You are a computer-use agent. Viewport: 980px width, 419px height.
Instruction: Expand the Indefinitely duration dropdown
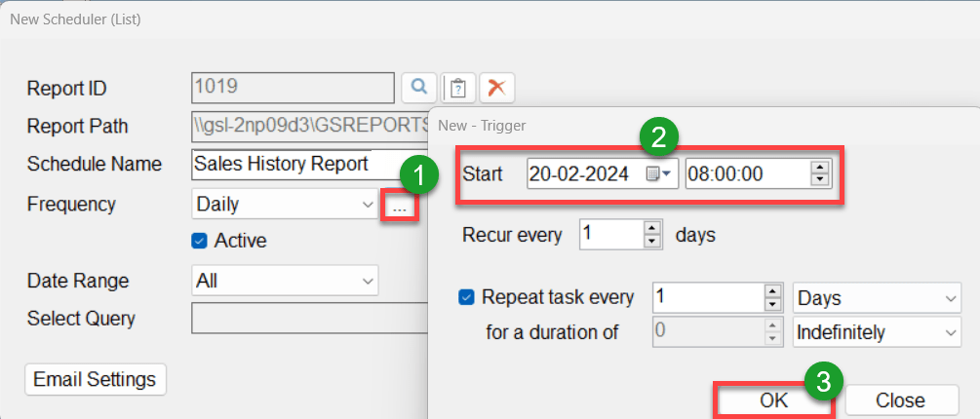(951, 333)
